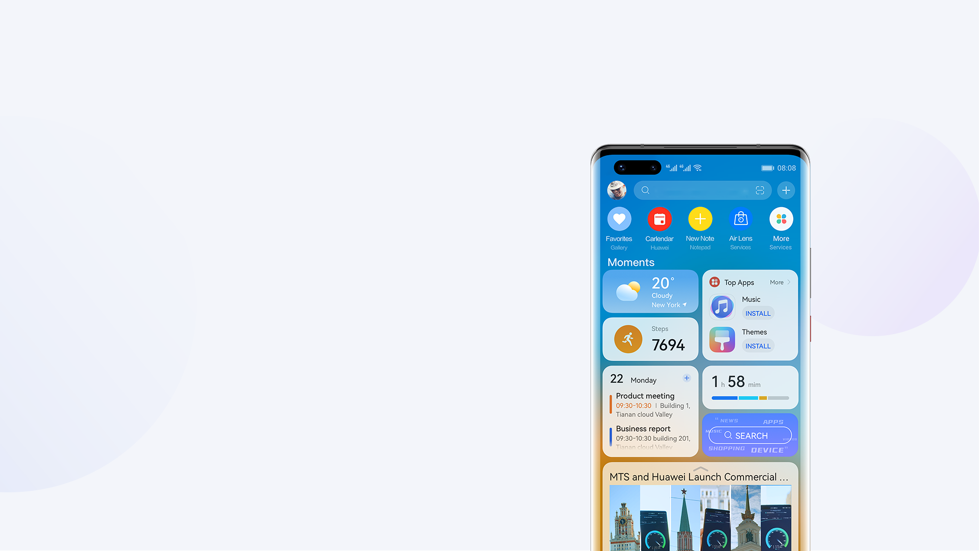Screen dimensions: 980x551
Task: Tap the Search button in widget
Action: [750, 435]
